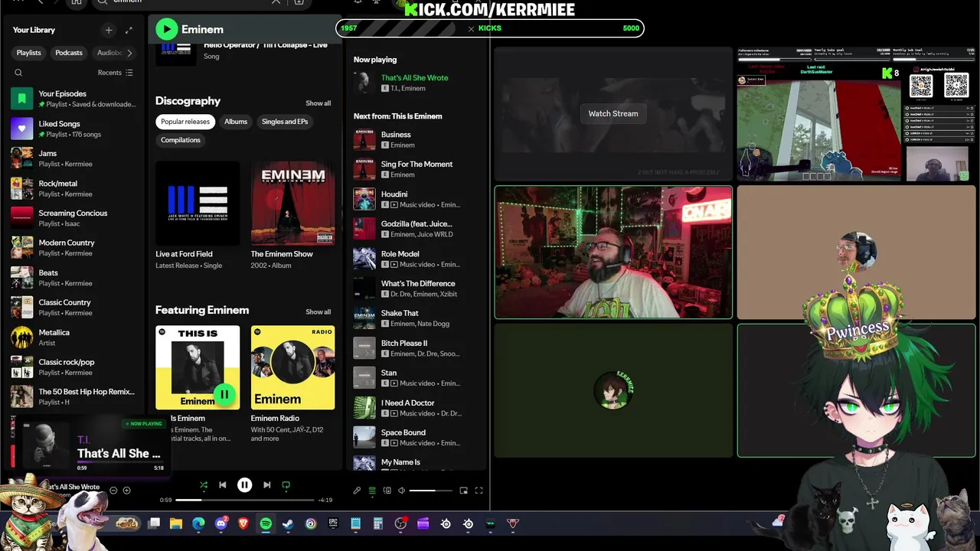The image size is (980, 551).
Task: Open The 50 Best Hip Hop Remix playlist
Action: click(x=73, y=396)
